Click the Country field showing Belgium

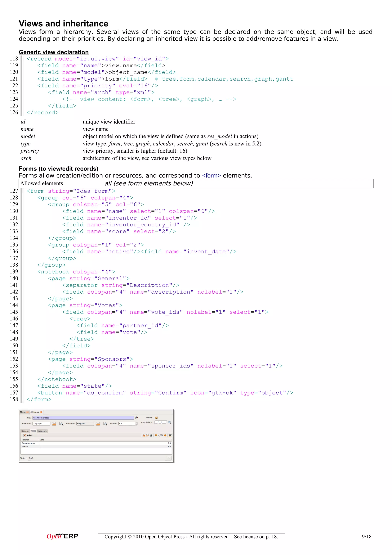85,423
